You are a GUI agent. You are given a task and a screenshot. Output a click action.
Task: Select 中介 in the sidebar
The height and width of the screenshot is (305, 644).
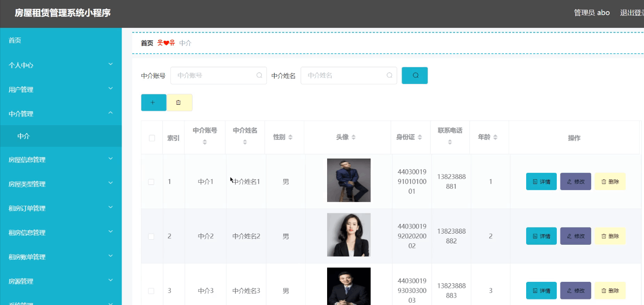(61, 137)
